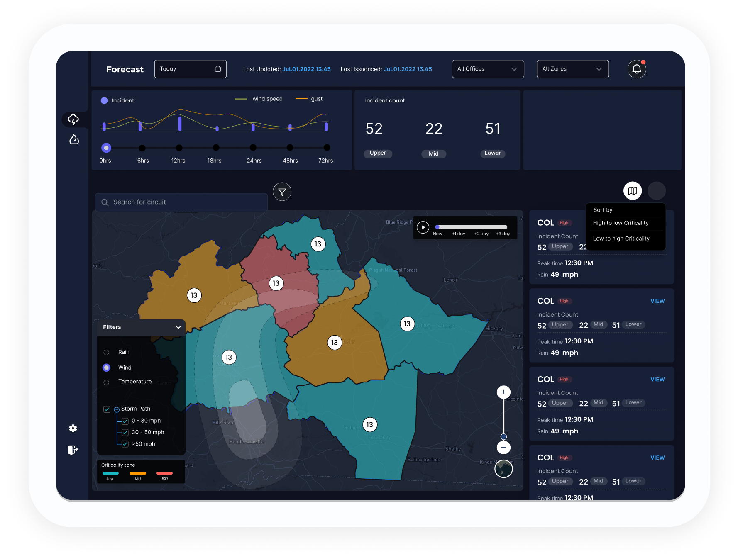Screen dimensions: 738x560
Task: Click Lower pill on third COL card
Action: click(633, 403)
